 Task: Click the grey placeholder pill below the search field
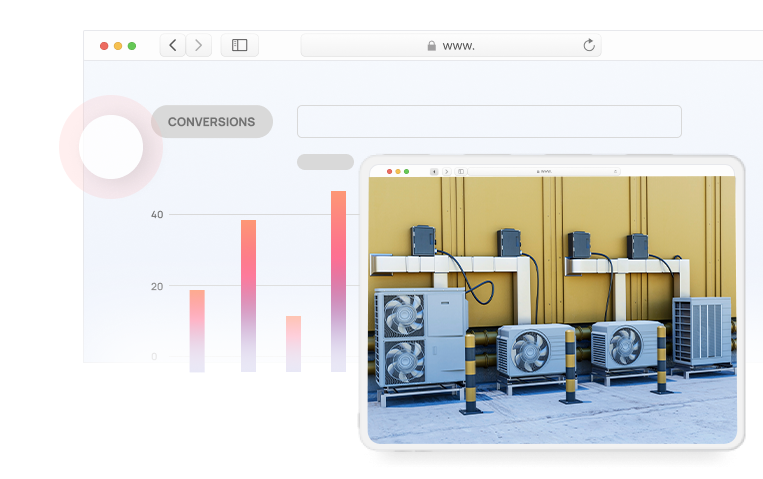coord(325,162)
